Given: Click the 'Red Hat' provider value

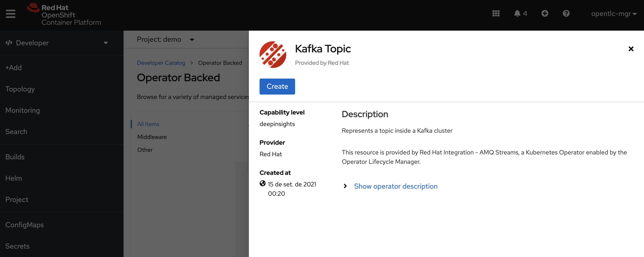Looking at the screenshot, I should tap(270, 154).
